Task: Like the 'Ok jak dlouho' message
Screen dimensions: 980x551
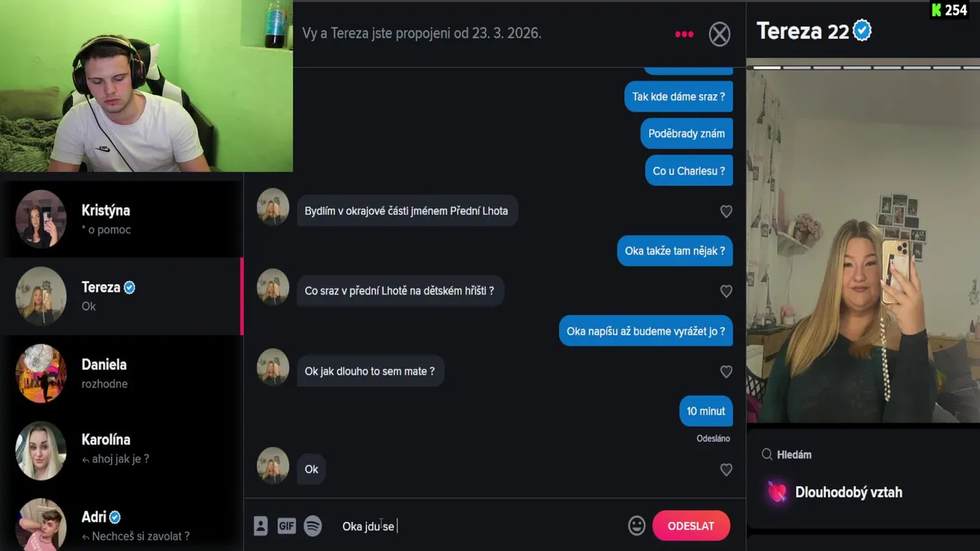Action: 726,372
